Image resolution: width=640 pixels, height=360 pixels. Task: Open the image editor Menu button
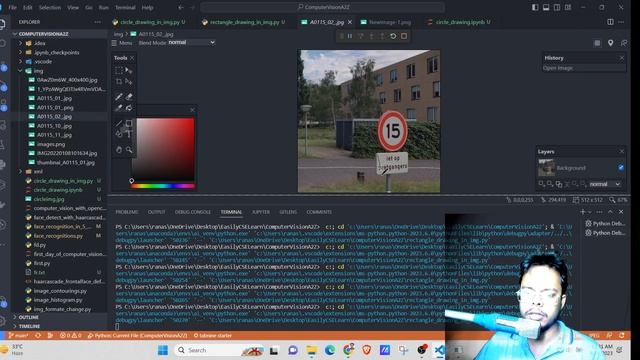click(x=122, y=43)
